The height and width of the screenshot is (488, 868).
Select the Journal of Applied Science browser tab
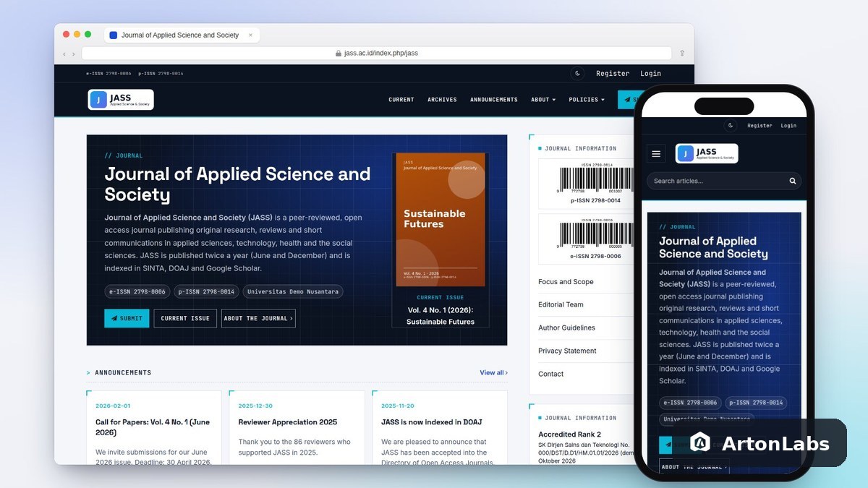182,35
